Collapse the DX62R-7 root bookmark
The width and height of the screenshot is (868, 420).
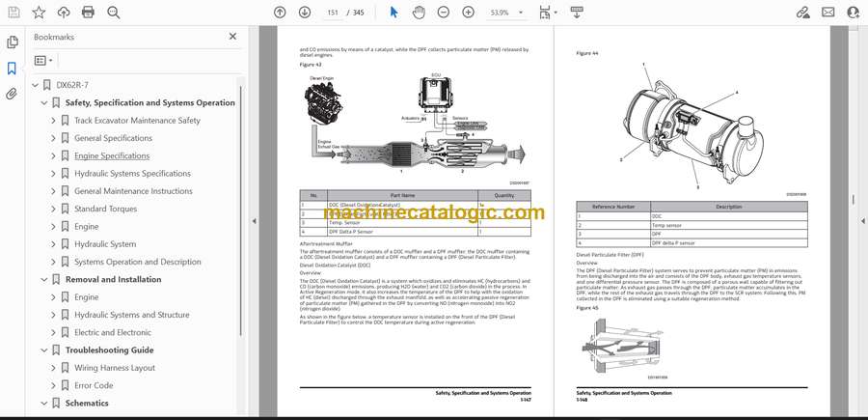36,85
